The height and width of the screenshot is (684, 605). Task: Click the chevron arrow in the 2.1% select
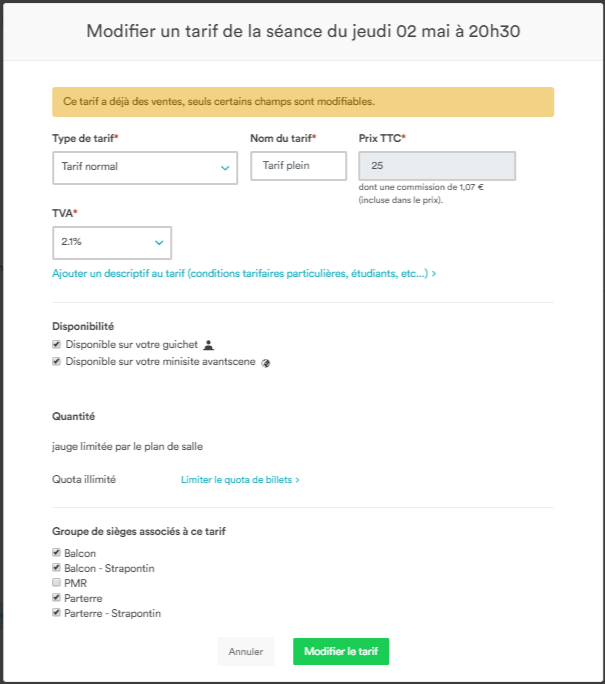(x=159, y=243)
